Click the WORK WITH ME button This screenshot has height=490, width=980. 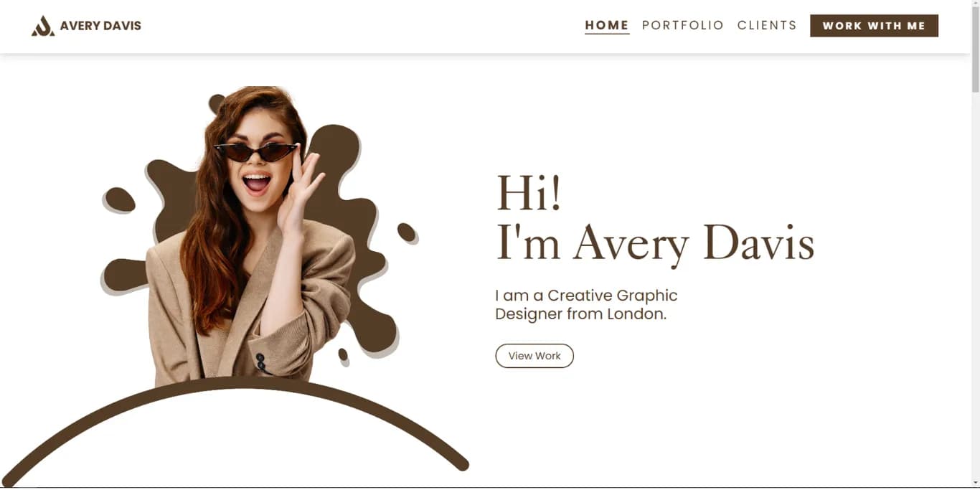(x=874, y=26)
